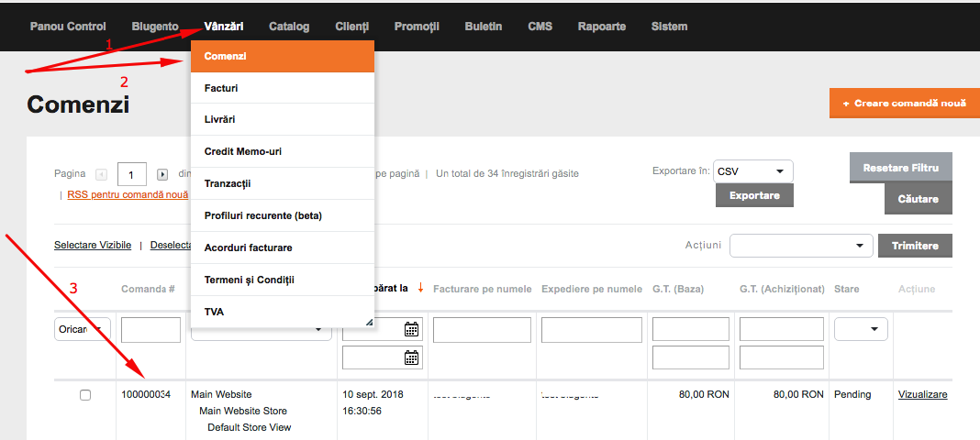
Task: Open the Oricare selection filter dropdown
Action: (x=83, y=329)
